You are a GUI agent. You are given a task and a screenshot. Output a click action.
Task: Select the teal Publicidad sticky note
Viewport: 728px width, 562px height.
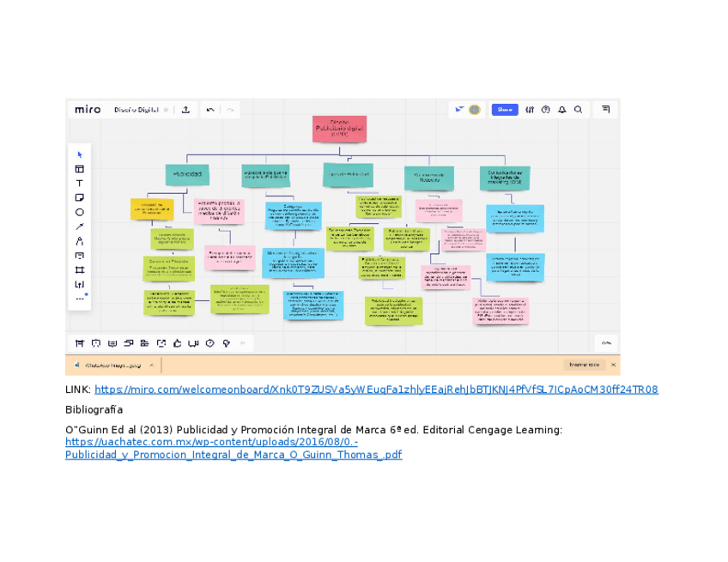click(x=187, y=174)
